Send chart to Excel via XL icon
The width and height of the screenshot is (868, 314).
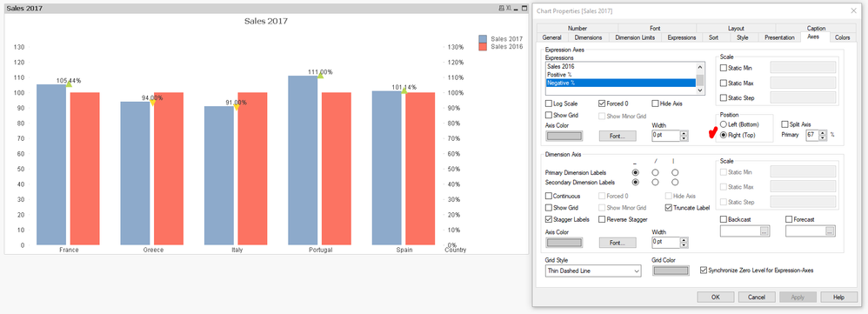click(x=508, y=9)
